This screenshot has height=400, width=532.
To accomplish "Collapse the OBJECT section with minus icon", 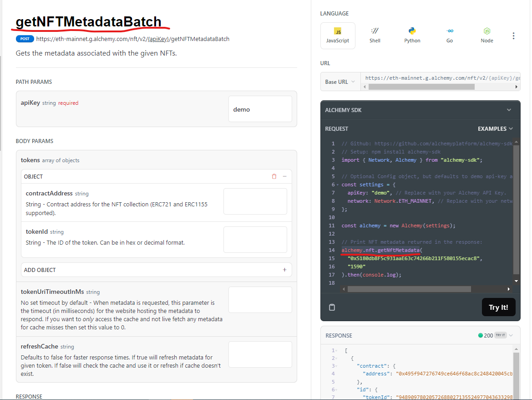I will coord(285,176).
